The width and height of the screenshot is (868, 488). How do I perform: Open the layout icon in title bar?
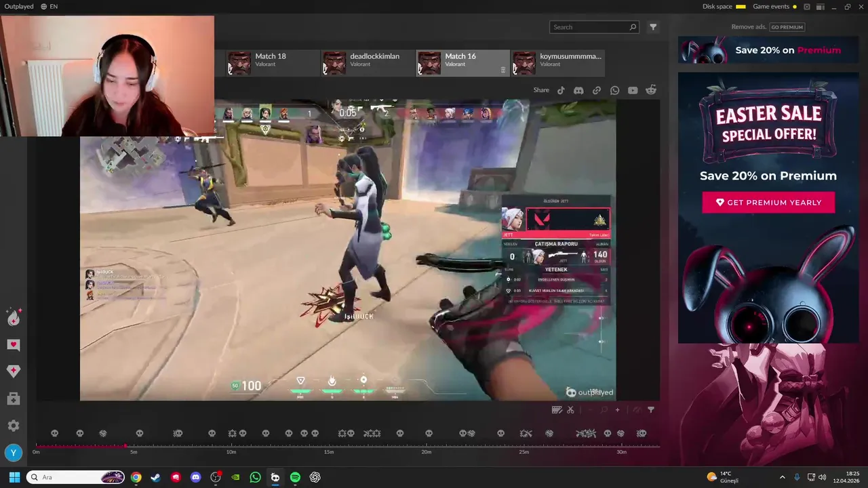point(820,7)
